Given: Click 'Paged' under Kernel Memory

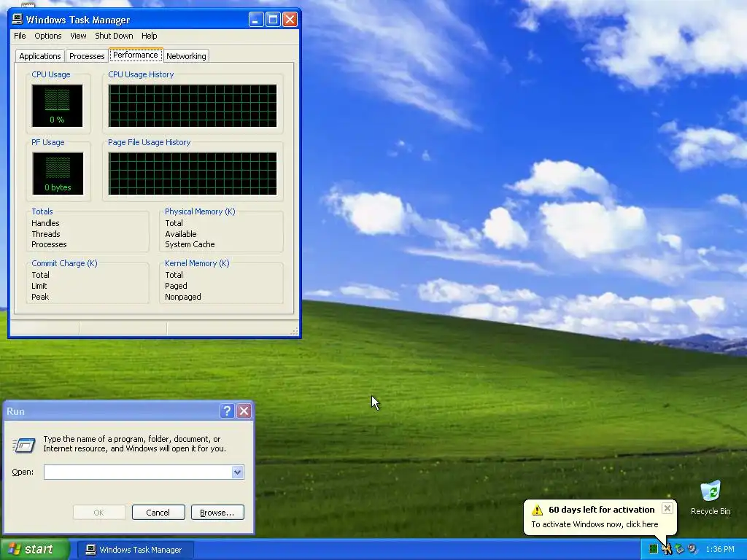Looking at the screenshot, I should (176, 286).
